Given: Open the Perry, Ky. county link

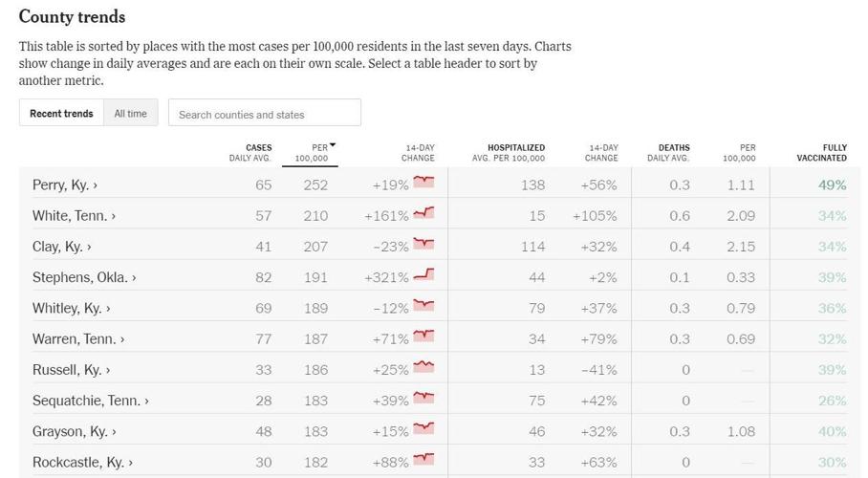Looking at the screenshot, I should pos(65,185).
